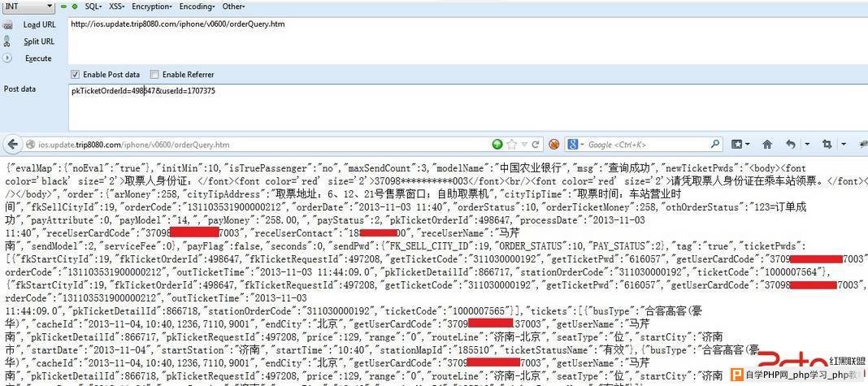
Task: Go to the home page icon
Action: click(767, 144)
